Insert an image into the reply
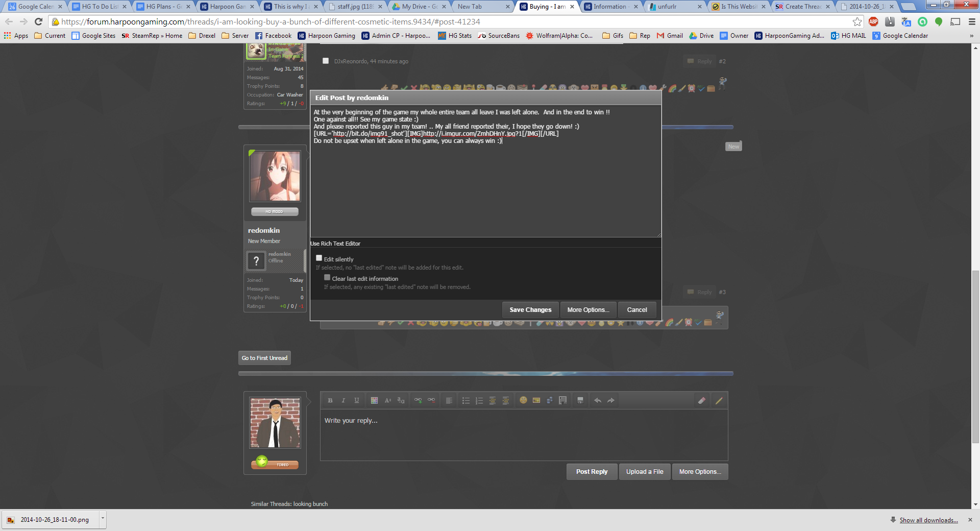 click(x=536, y=401)
